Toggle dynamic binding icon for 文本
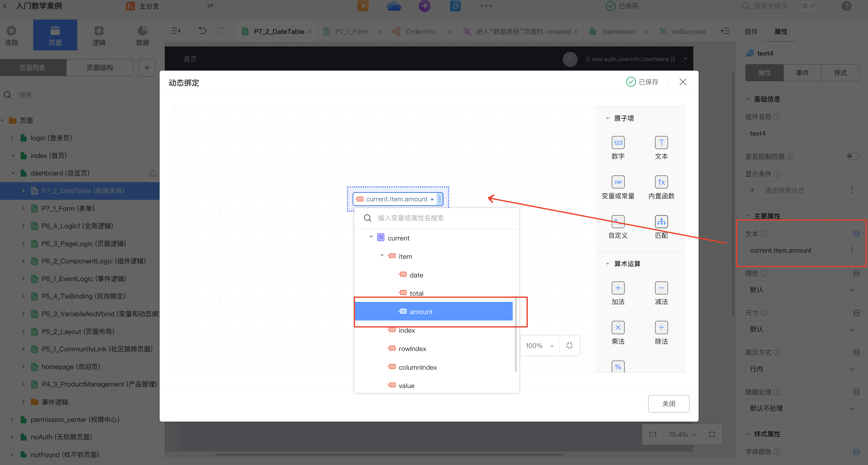Screen dimensions: 868x465 pyautogui.click(x=856, y=233)
